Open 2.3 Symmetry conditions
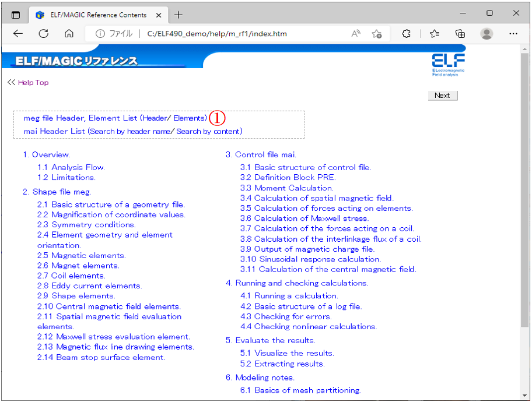This screenshot has width=532, height=402. tap(86, 225)
